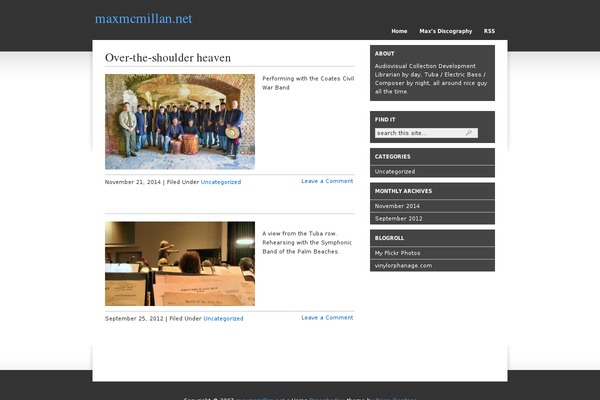Click the FIND IT sidebar heading
The width and height of the screenshot is (600, 400).
click(x=385, y=119)
